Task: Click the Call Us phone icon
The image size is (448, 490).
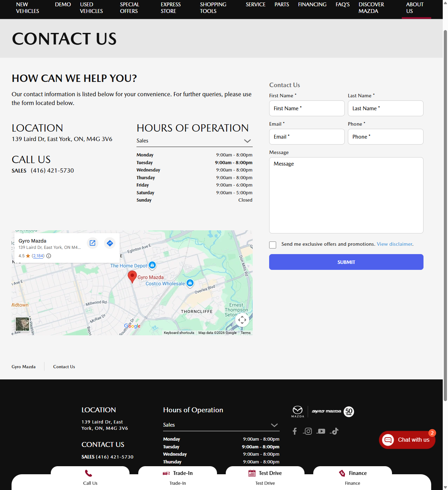Action: pyautogui.click(x=89, y=473)
